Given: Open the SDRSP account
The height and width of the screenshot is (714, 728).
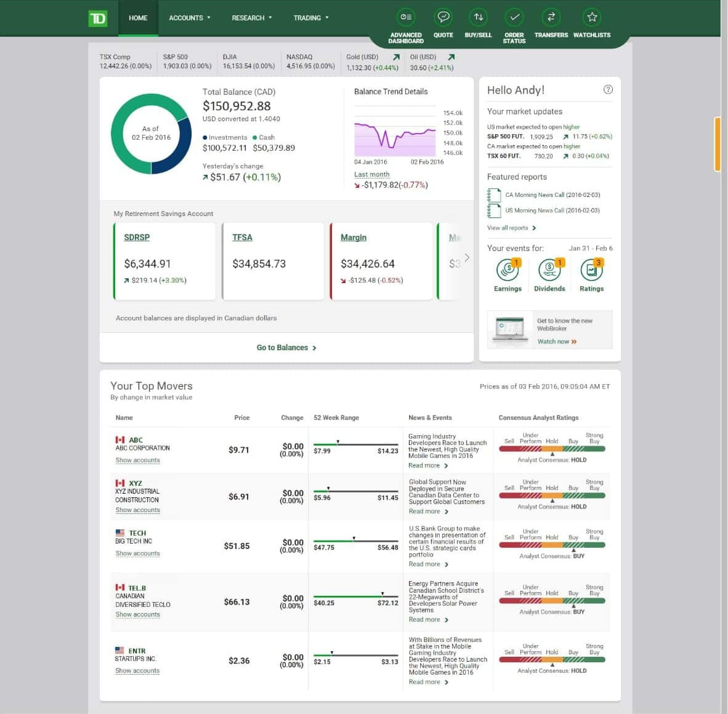Looking at the screenshot, I should (x=137, y=238).
